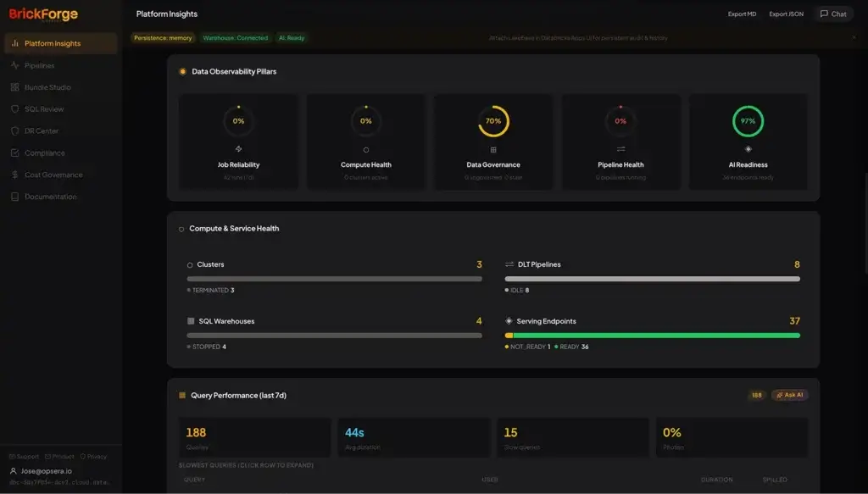The width and height of the screenshot is (868, 494).
Task: Click the Pipeline Health arrows icon
Action: point(620,149)
